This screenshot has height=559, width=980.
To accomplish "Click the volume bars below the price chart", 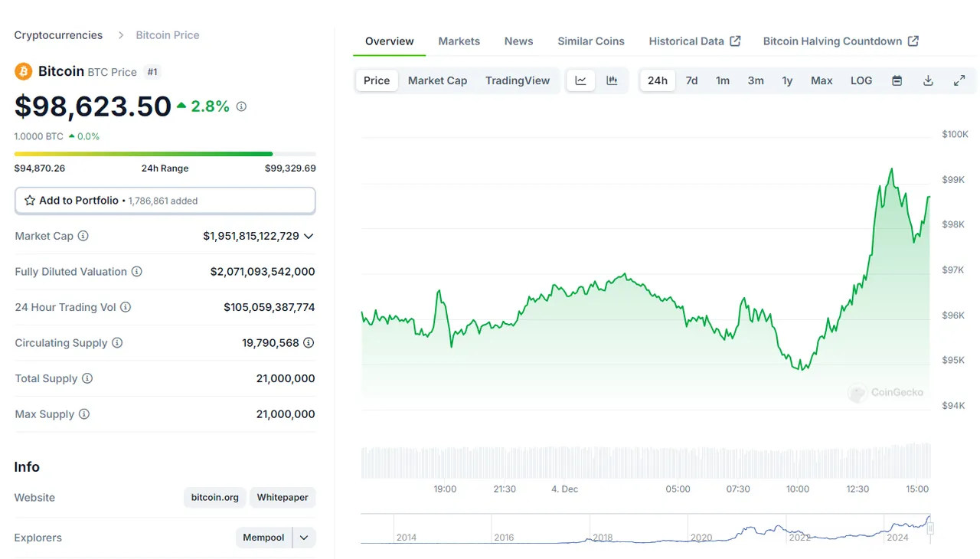I will (x=645, y=461).
